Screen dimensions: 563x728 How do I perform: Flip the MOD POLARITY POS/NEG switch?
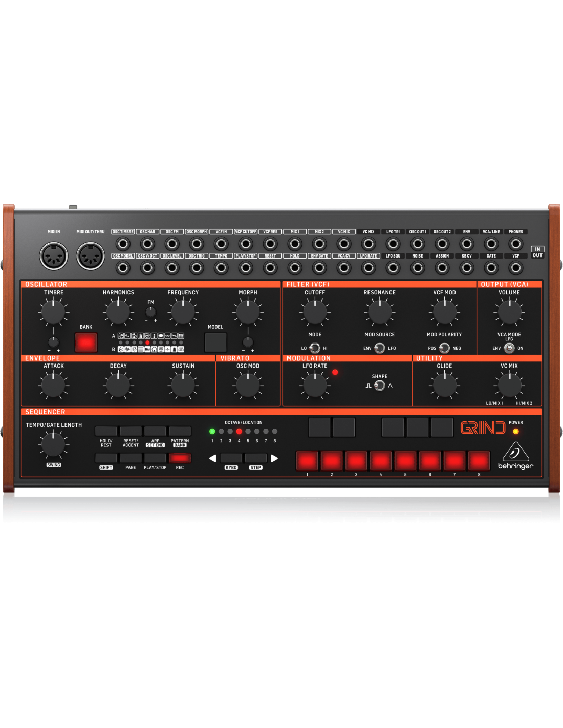444,348
